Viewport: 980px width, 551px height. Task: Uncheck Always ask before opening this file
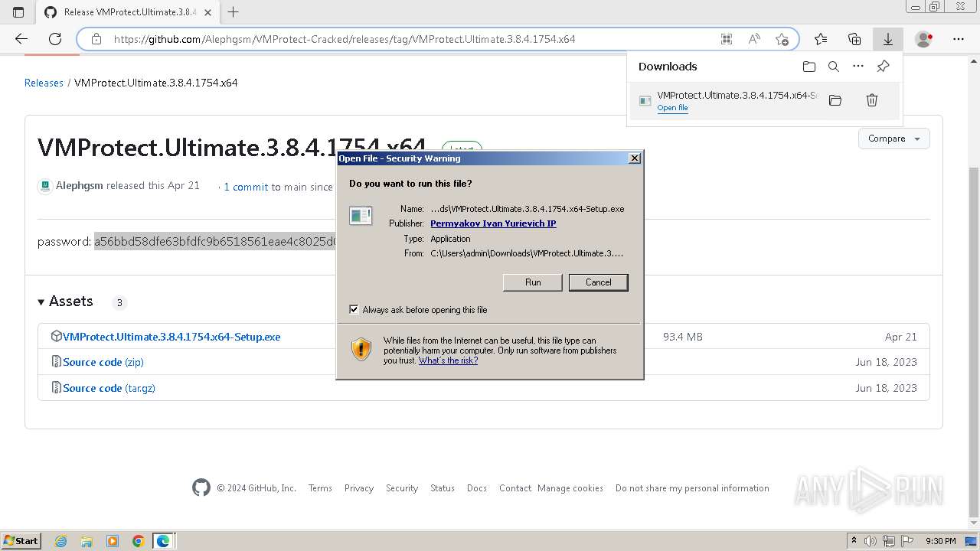(354, 310)
